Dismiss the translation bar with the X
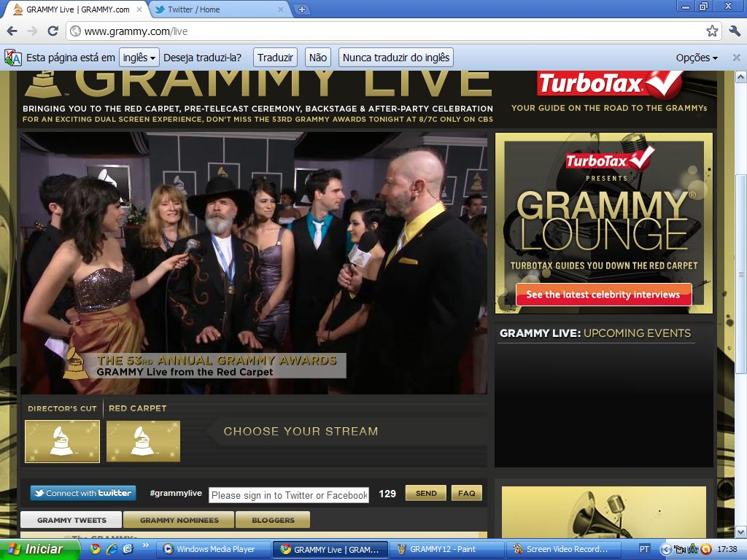Viewport: 747px width, 560px height. (x=736, y=58)
